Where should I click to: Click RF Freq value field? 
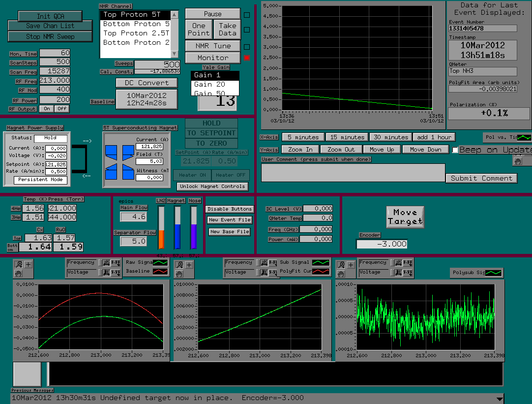point(55,81)
